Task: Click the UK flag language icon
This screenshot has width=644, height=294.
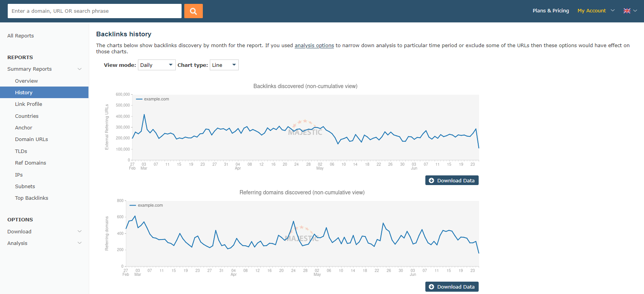Action: 627,11
